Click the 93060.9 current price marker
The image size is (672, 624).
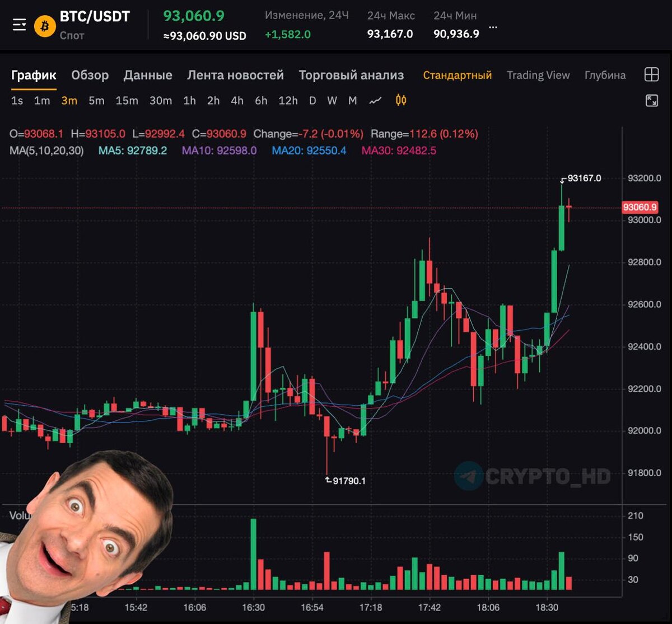[640, 207]
